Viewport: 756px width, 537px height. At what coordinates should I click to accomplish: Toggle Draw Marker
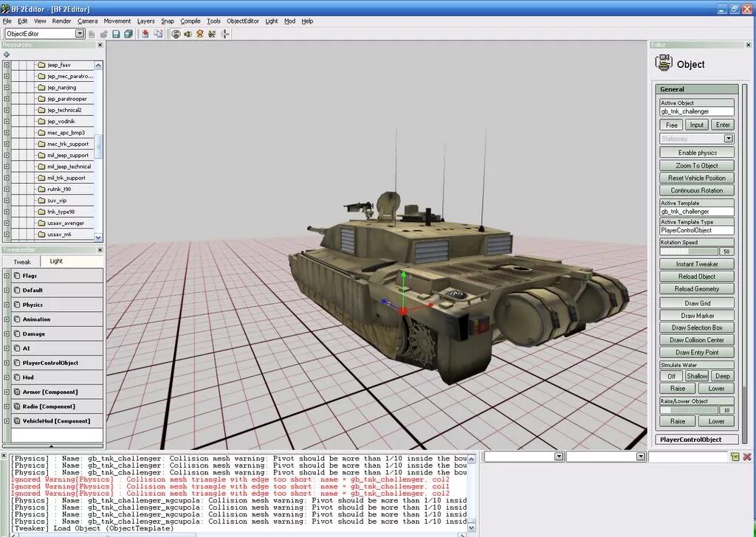click(697, 316)
